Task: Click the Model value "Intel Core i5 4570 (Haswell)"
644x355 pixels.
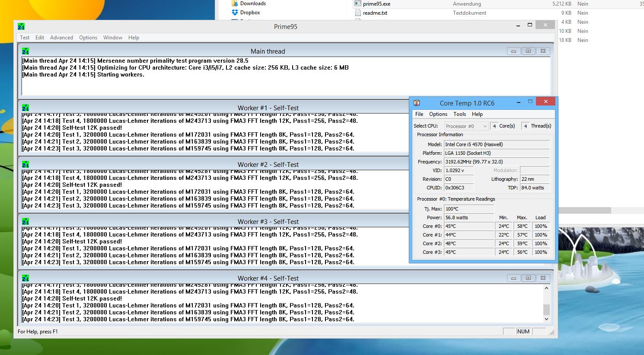Action: click(497, 144)
